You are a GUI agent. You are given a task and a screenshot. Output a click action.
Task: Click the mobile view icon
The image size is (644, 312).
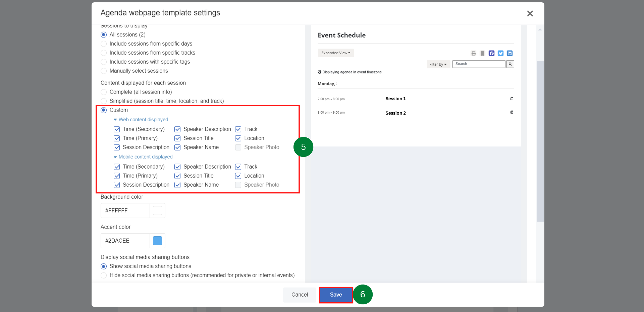[482, 53]
